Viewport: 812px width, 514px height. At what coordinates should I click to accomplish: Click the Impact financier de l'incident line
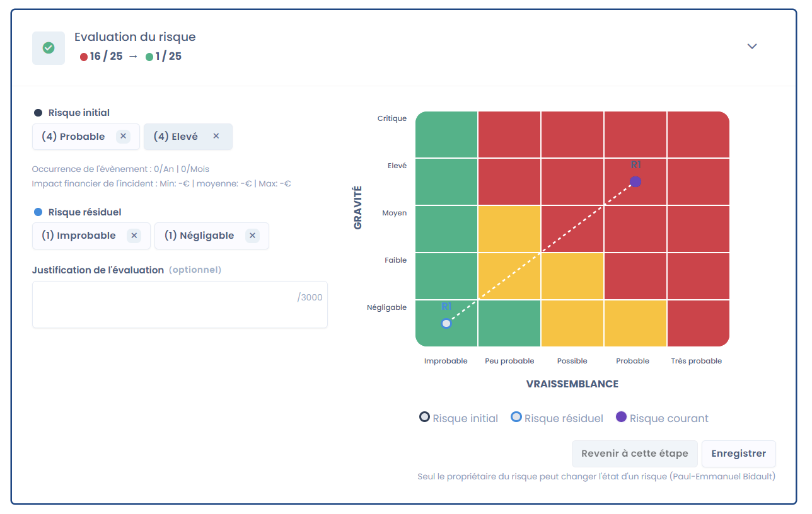pyautogui.click(x=161, y=184)
